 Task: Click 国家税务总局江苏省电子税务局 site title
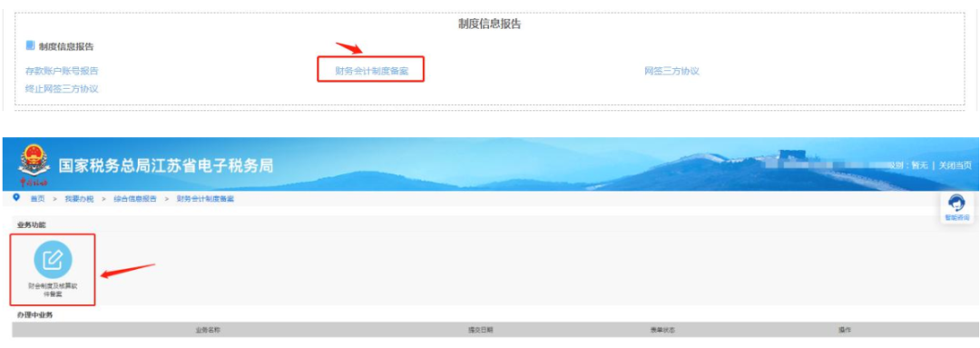coord(166,166)
